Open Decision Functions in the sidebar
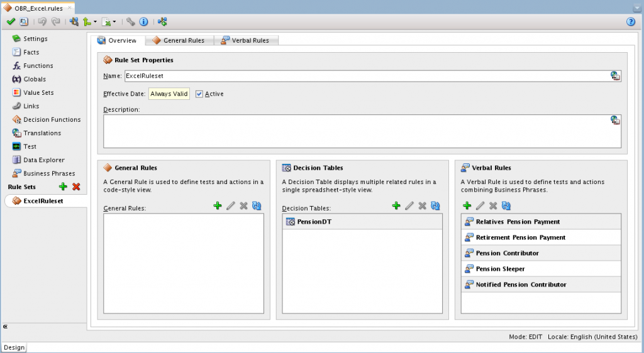This screenshot has height=353, width=644. [x=52, y=119]
